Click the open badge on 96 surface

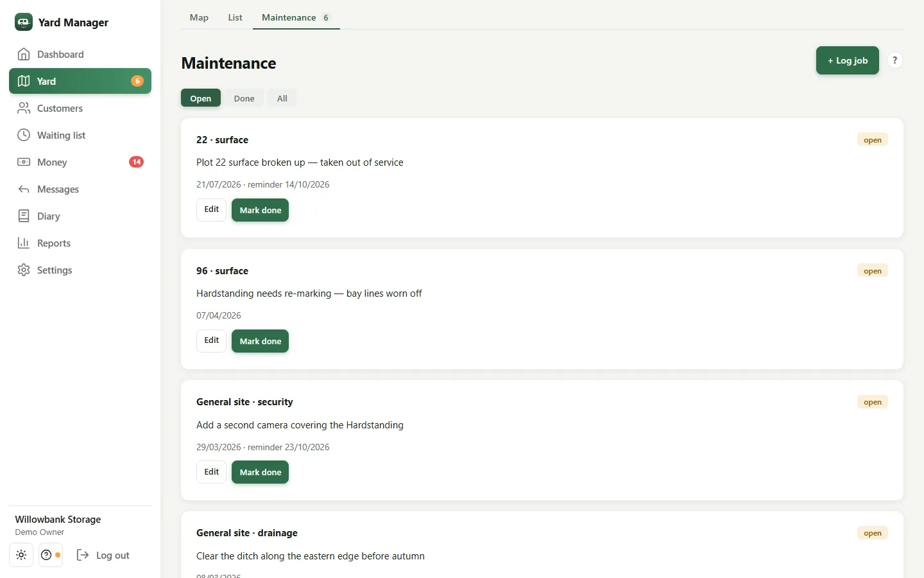pos(873,271)
